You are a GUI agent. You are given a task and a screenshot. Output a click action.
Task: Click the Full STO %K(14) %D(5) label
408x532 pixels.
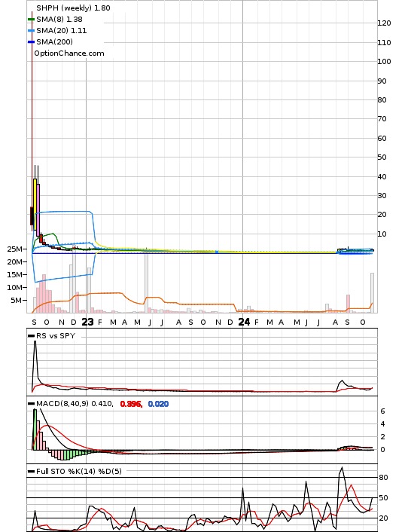[78, 471]
